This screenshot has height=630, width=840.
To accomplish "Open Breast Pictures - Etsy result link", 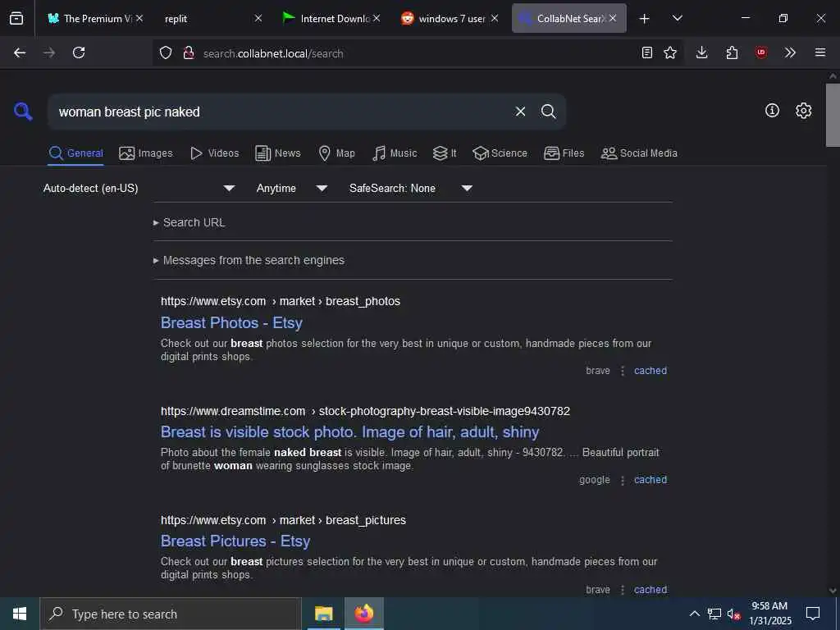I will (235, 541).
